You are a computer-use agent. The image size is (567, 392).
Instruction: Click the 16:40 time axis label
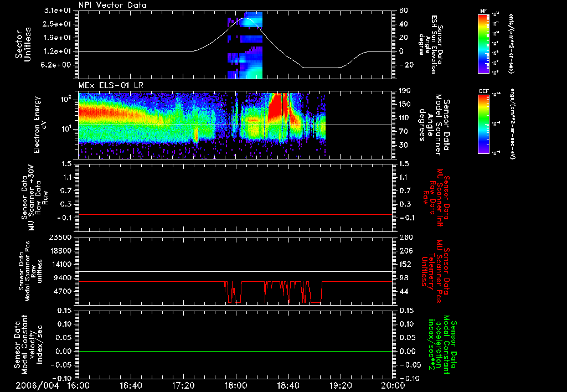(x=131, y=385)
